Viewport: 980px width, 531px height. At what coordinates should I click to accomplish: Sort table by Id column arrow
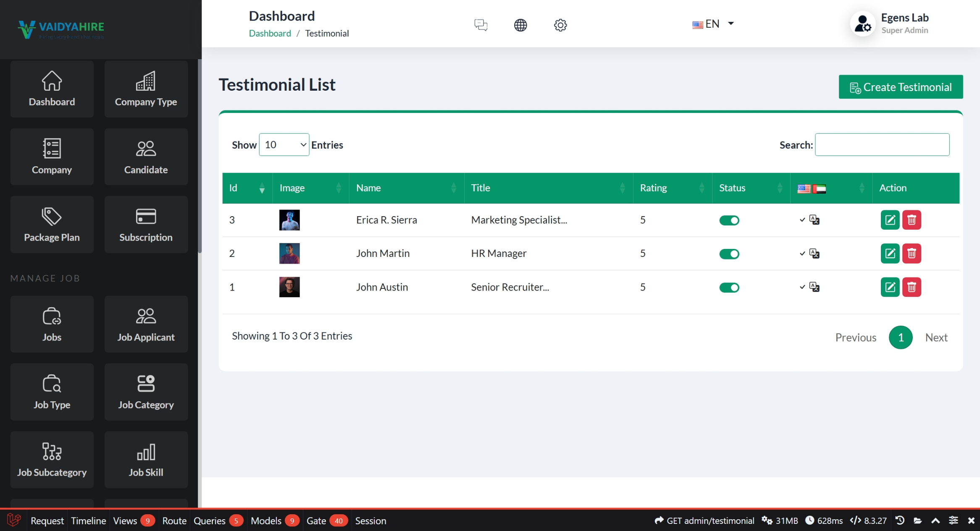click(x=262, y=188)
